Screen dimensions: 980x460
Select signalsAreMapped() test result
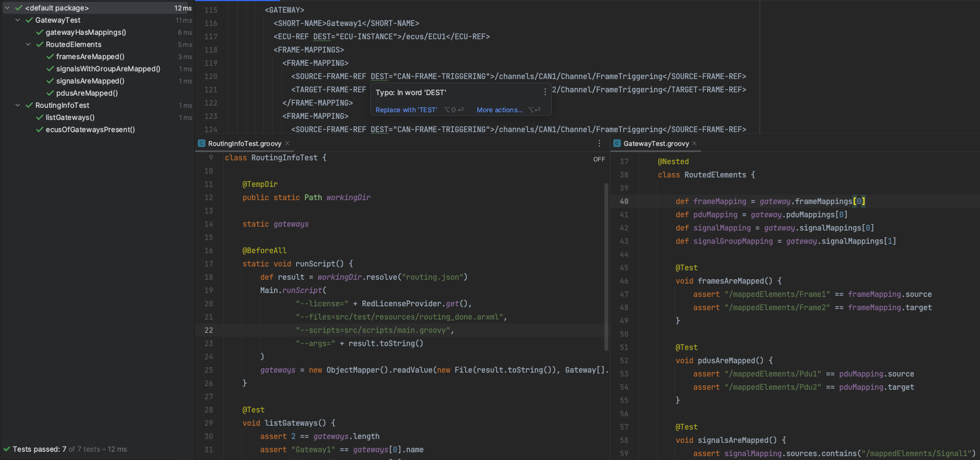(90, 81)
